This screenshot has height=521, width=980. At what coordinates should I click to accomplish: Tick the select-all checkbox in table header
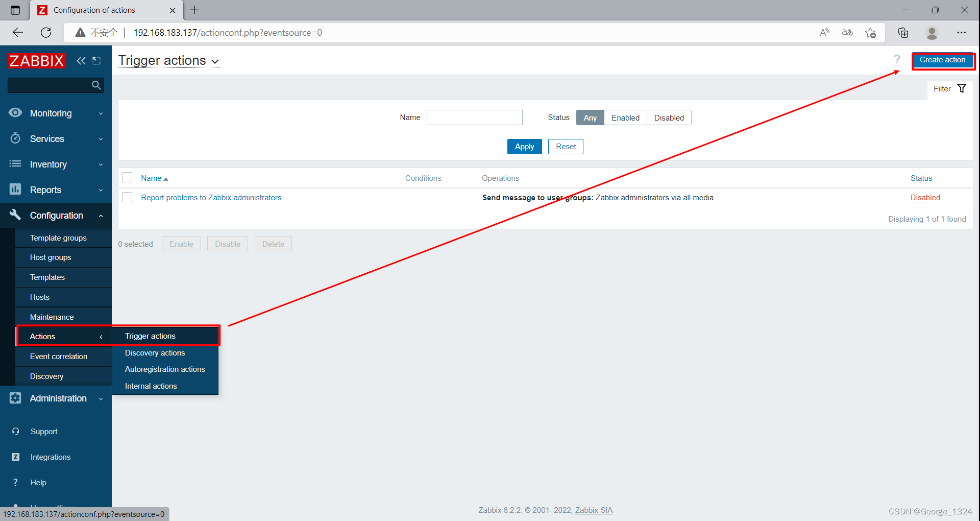(x=127, y=177)
